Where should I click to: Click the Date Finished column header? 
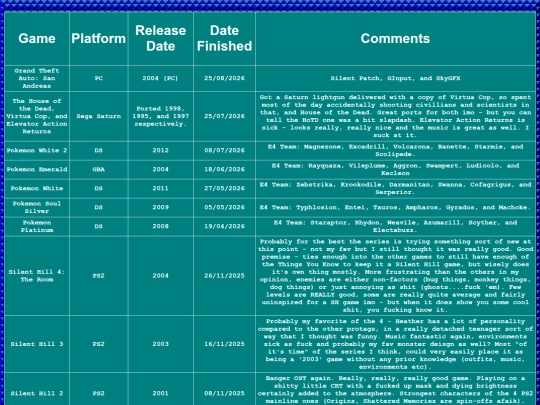pos(224,39)
